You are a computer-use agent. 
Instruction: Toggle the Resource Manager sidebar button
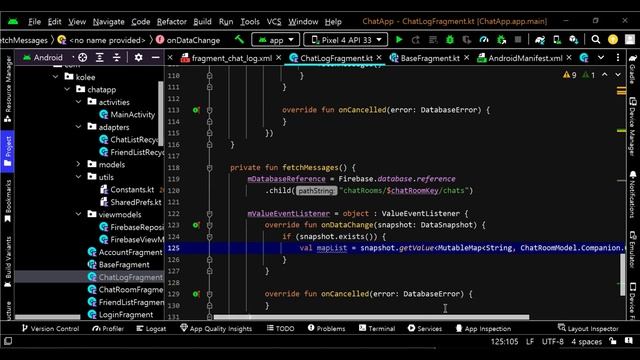(7, 89)
